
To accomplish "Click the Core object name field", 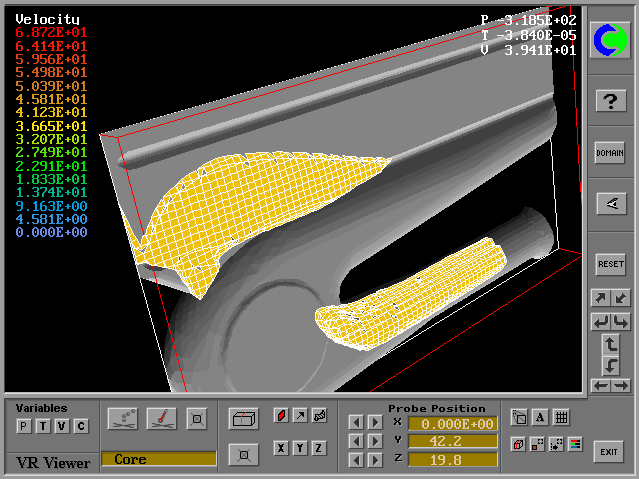I will [x=158, y=459].
